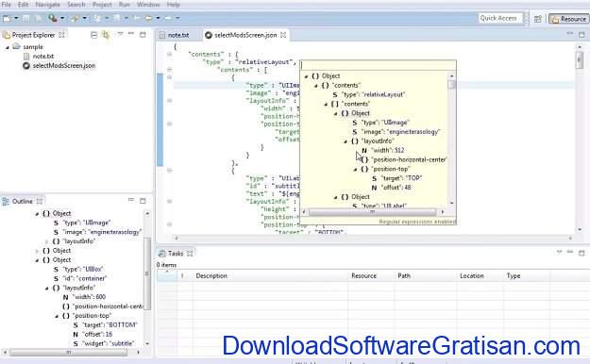Open External Tools dropdown arrow
The width and height of the screenshot is (590, 364).
coord(62,18)
